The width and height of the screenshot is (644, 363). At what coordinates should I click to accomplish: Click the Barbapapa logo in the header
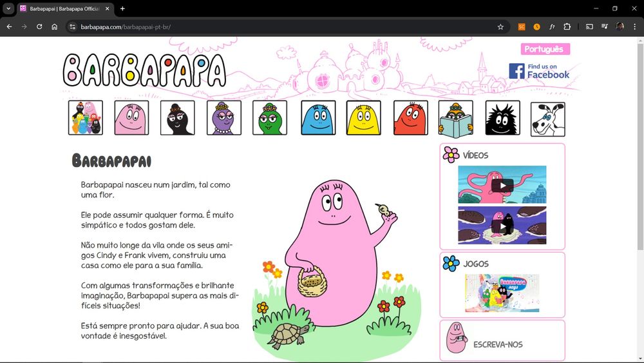144,70
